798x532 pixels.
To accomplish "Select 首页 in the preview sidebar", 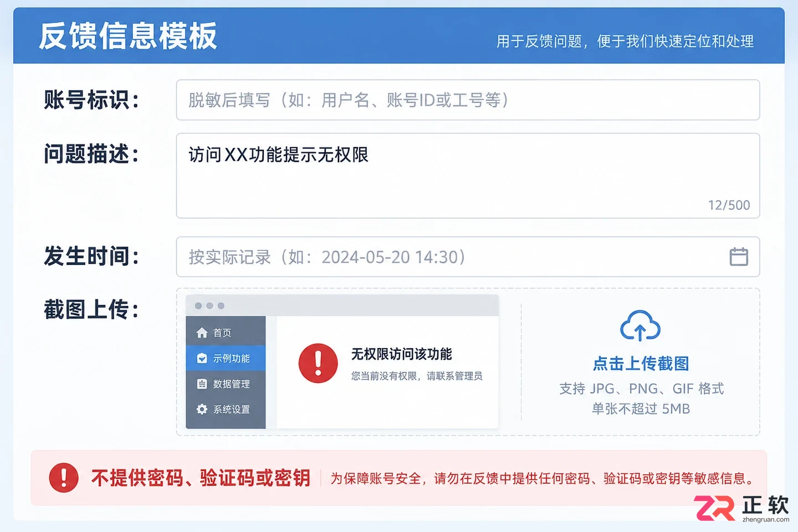I will pyautogui.click(x=226, y=332).
